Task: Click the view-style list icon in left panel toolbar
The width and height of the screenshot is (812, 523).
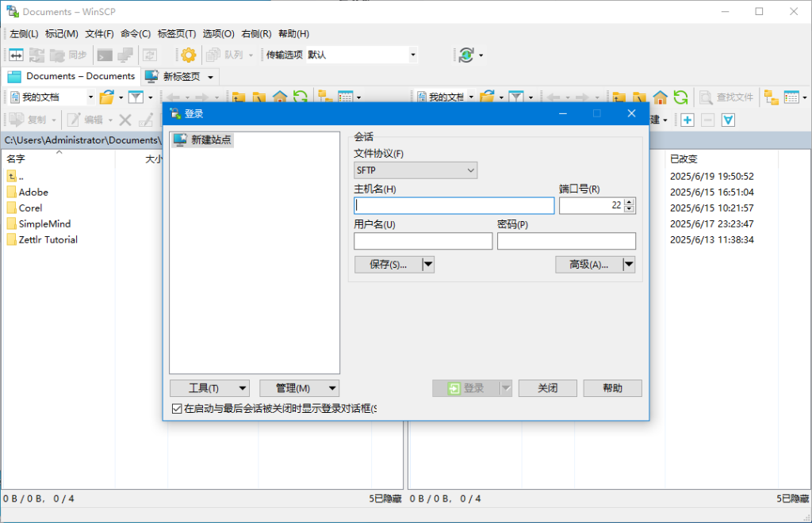Action: pos(346,97)
